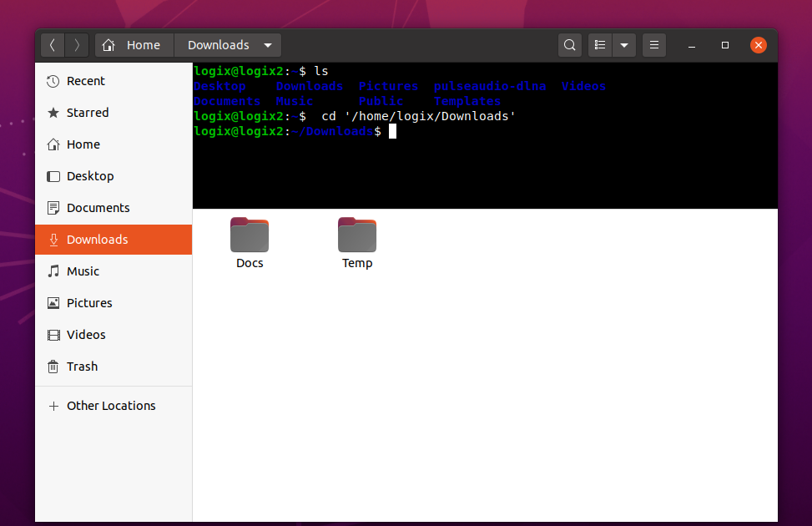Click the Downloads path bar button
This screenshot has width=812, height=526.
[228, 46]
